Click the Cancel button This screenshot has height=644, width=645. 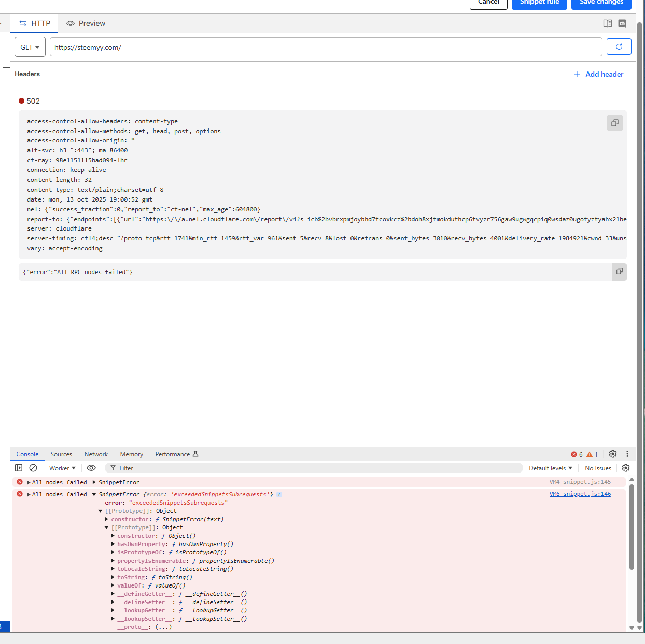point(488,3)
